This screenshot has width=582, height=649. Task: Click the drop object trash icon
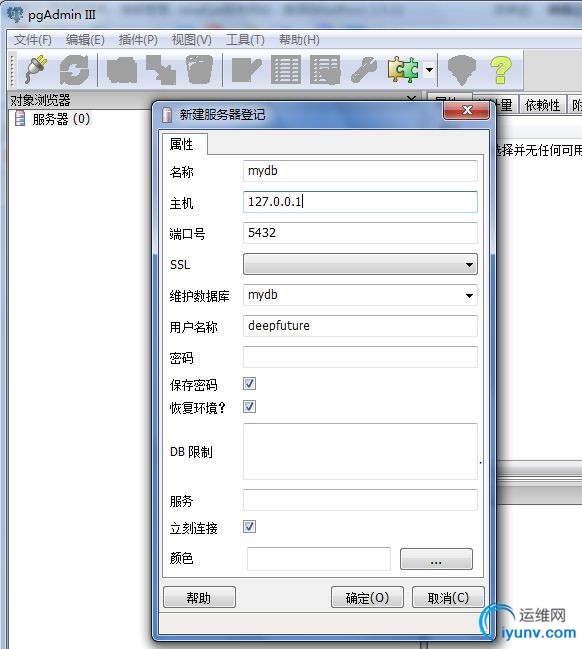[200, 70]
